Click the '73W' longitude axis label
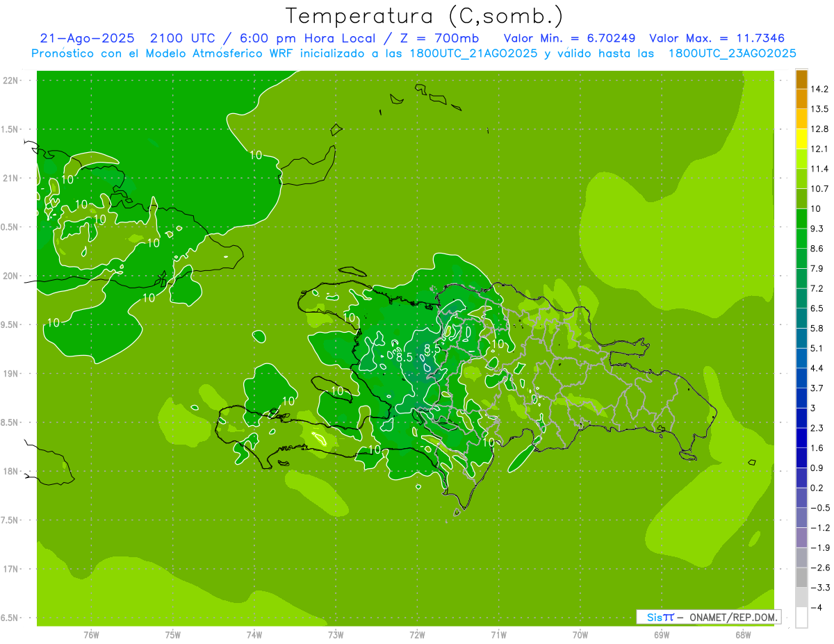This screenshot has height=644, width=834. pos(336,635)
